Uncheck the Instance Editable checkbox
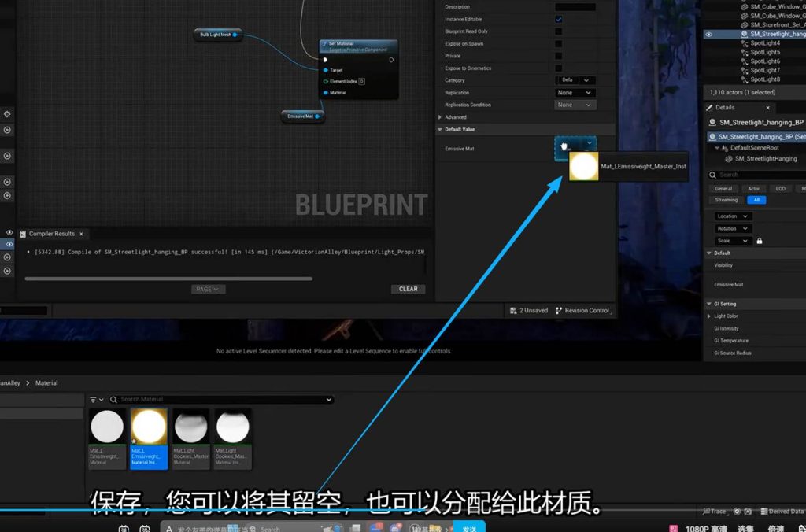The image size is (806, 532). point(559,19)
